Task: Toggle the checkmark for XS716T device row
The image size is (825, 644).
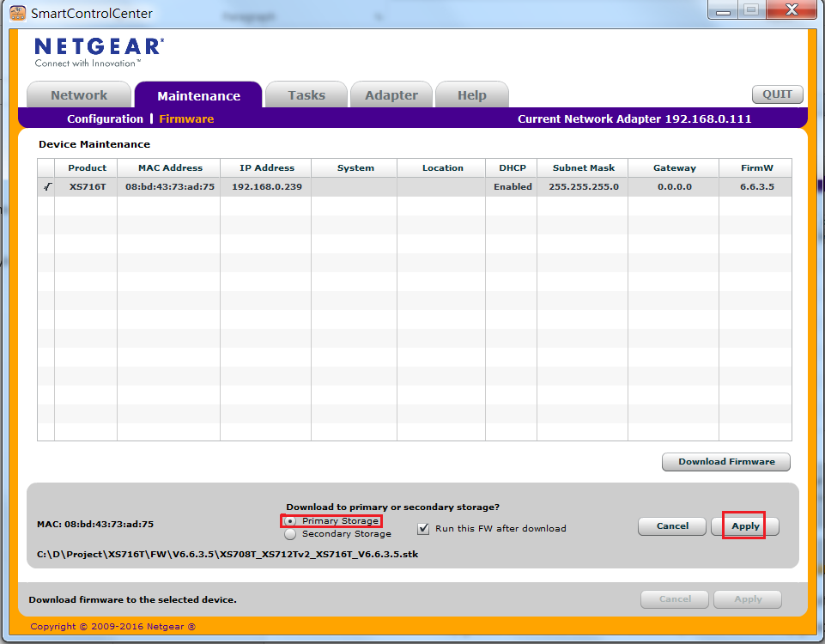Action: coord(47,186)
